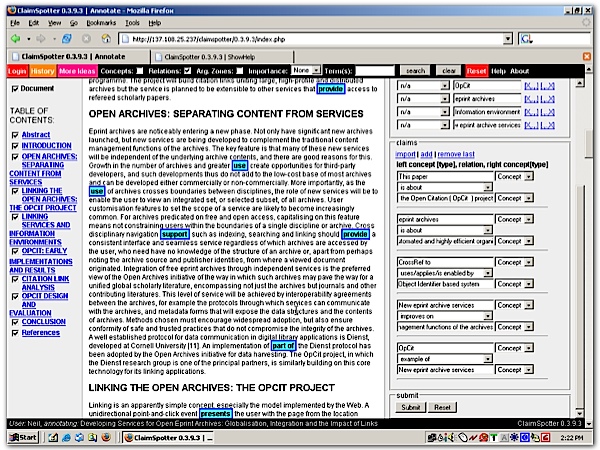Click the About link in black toolbar
The image size is (600, 450).
click(x=519, y=71)
